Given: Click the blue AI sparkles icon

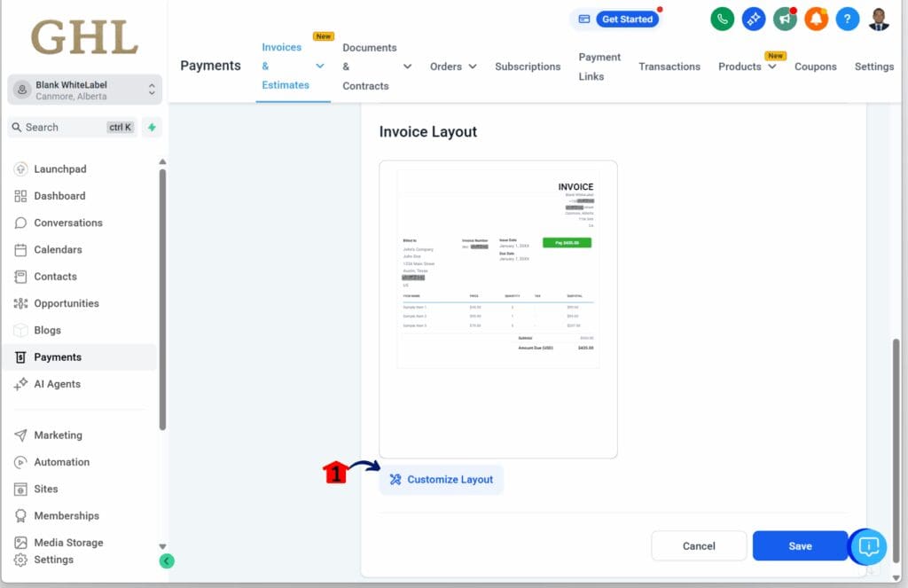Looking at the screenshot, I should coord(753,18).
